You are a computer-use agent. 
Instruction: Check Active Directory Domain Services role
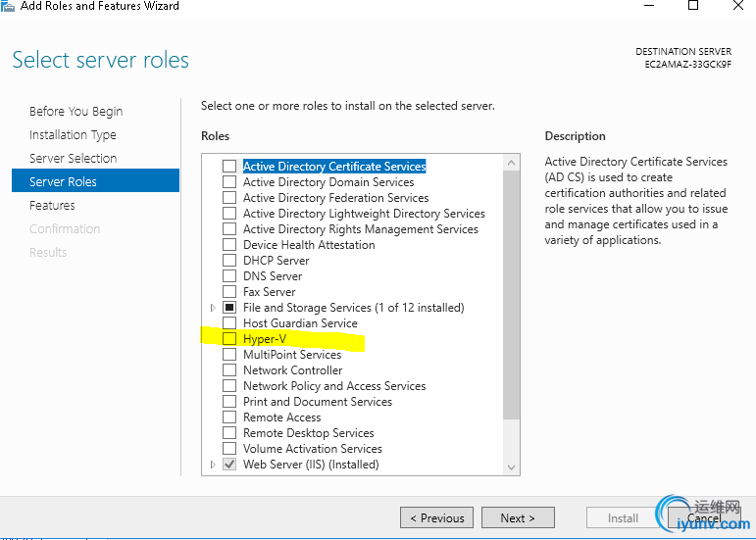point(229,182)
